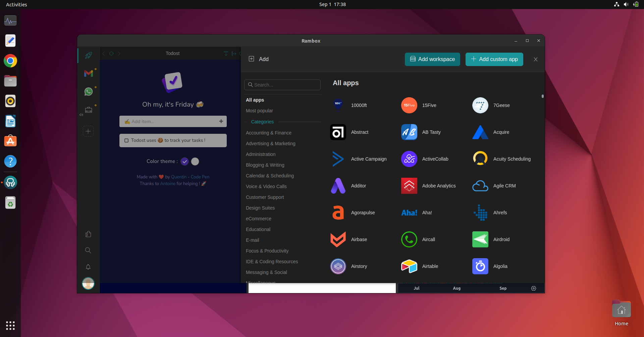
Task: Select the Adobe Analytics app icon
Action: pyautogui.click(x=409, y=186)
